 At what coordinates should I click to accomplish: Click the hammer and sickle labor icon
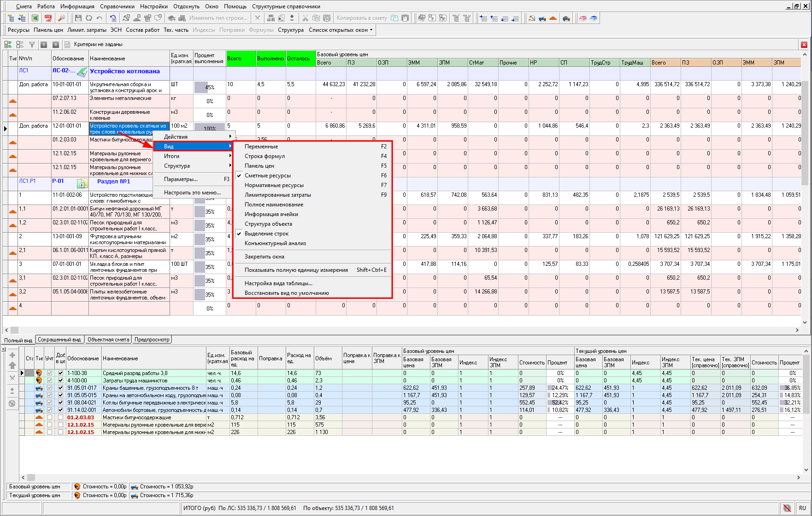[x=531, y=18]
